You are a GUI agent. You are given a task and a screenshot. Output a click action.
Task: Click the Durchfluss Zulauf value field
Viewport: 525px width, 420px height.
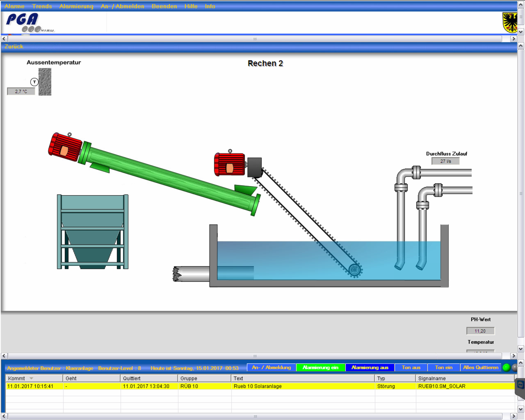[445, 161]
